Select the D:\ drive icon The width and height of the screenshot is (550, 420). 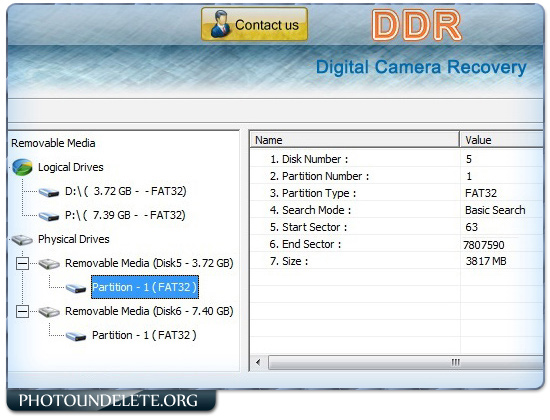[49, 192]
